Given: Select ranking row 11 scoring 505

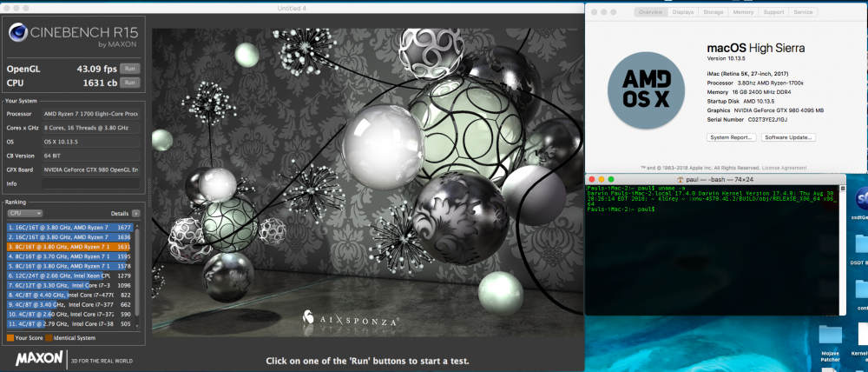Looking at the screenshot, I should [x=69, y=324].
